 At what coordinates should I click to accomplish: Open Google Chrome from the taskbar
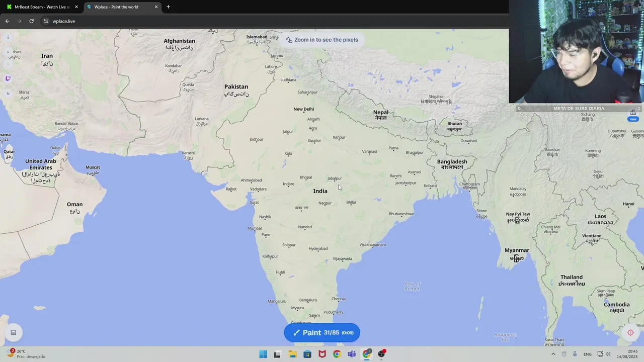click(337, 354)
